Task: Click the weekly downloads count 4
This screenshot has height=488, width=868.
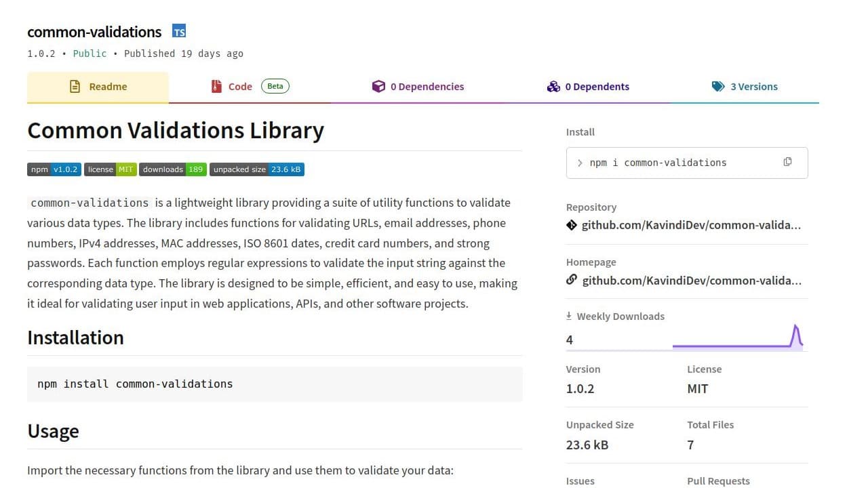Action: click(x=570, y=340)
